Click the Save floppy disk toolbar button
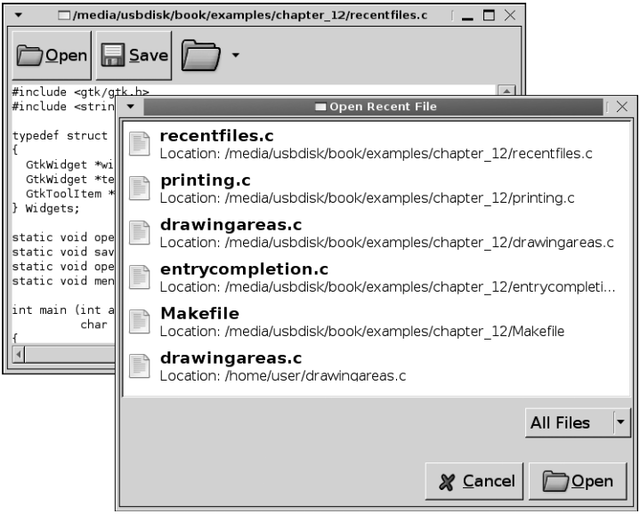Screen dimensions: 640x514 [133, 56]
